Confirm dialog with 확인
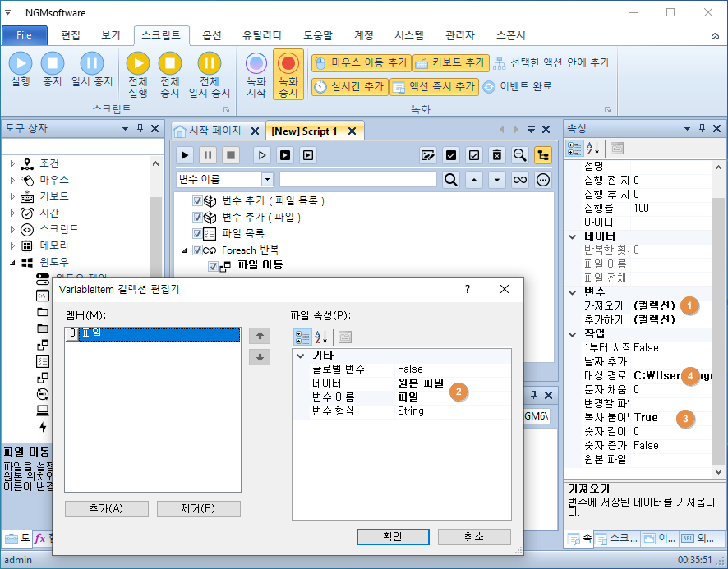This screenshot has width=728, height=569. click(x=393, y=536)
